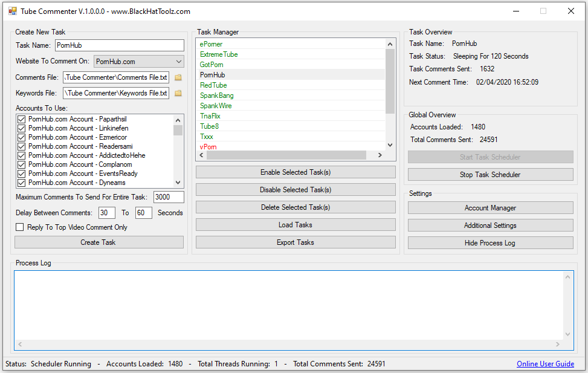
Task: Click the Keywords File browse folder icon
Action: 178,93
